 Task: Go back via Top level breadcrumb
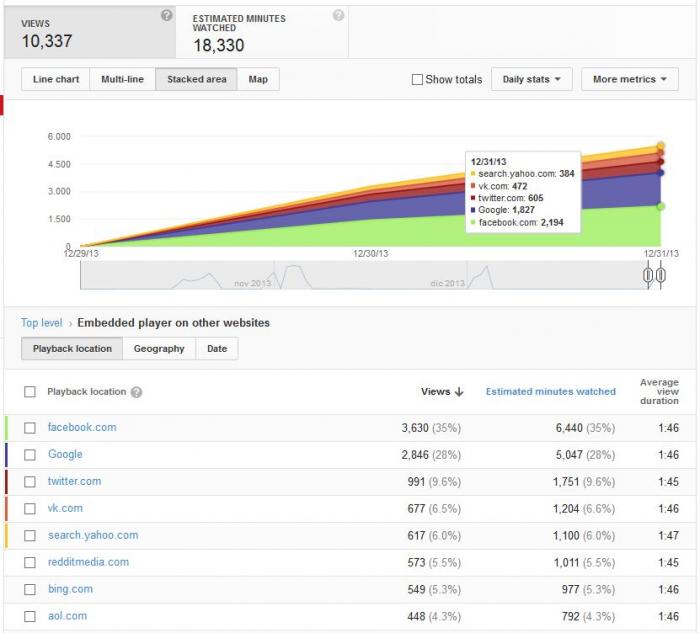point(42,323)
